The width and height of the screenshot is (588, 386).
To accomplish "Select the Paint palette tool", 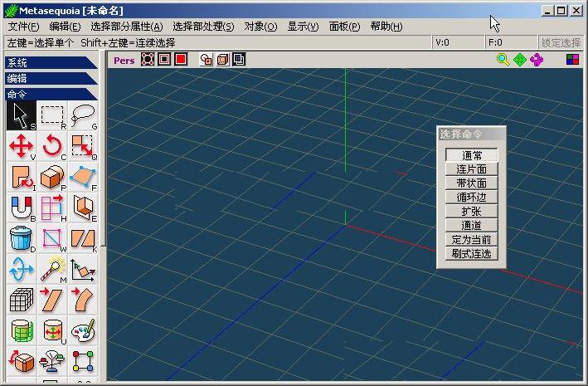I will 83,331.
